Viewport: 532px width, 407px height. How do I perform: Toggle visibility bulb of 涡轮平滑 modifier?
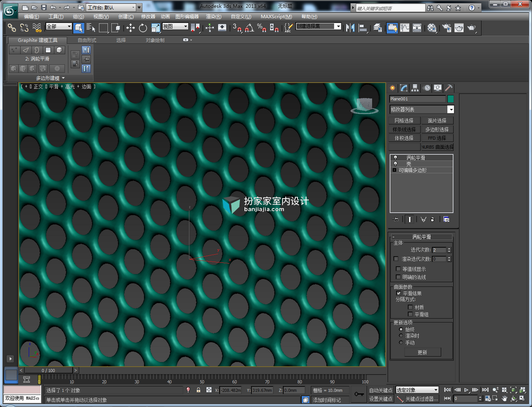[395, 157]
